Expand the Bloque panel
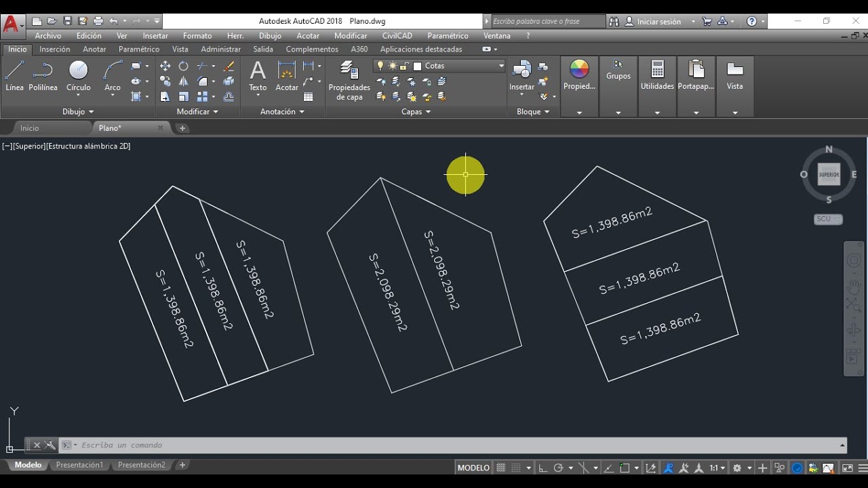 (x=533, y=112)
